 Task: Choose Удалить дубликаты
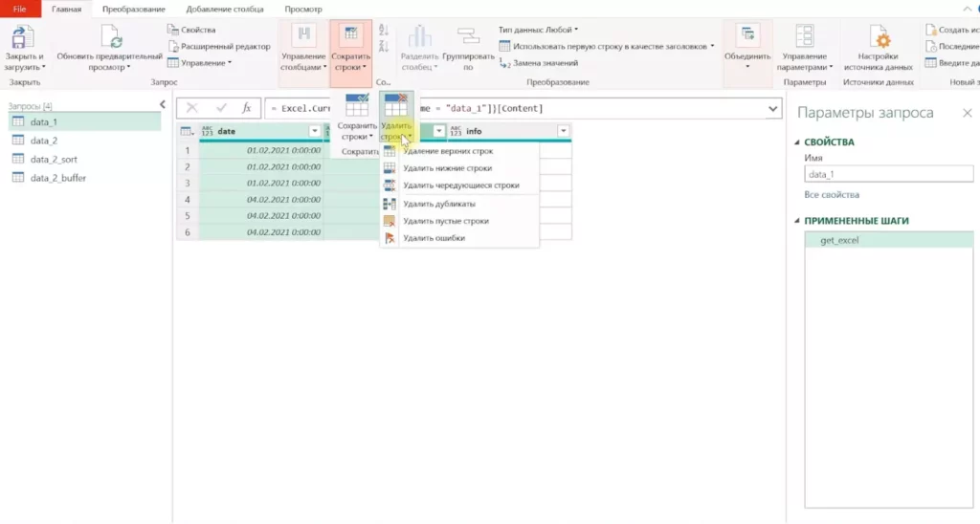click(x=459, y=204)
